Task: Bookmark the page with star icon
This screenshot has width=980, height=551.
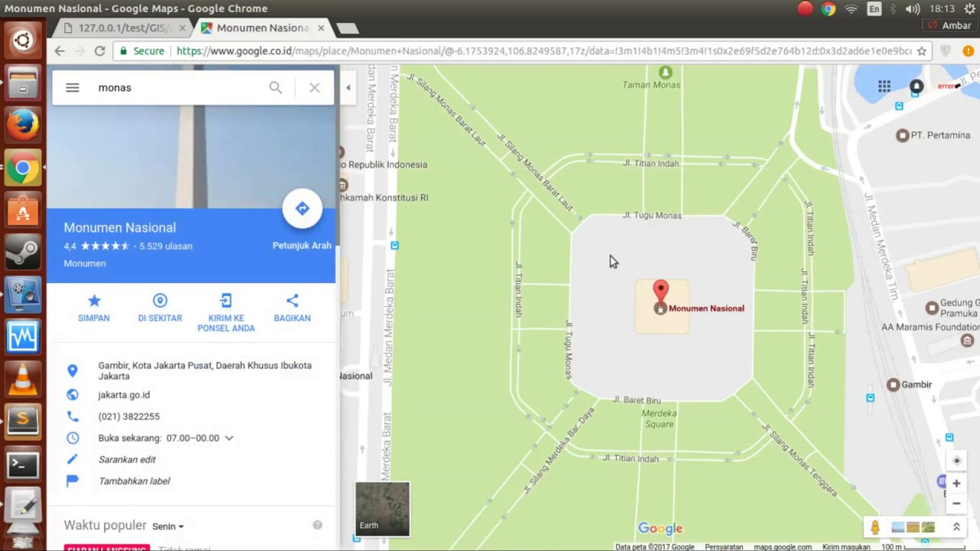Action: [922, 51]
